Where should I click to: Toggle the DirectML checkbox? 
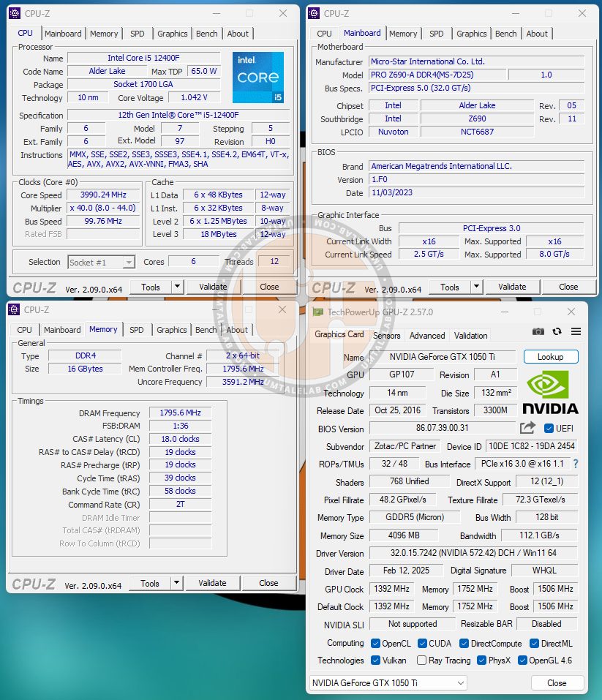(x=534, y=643)
